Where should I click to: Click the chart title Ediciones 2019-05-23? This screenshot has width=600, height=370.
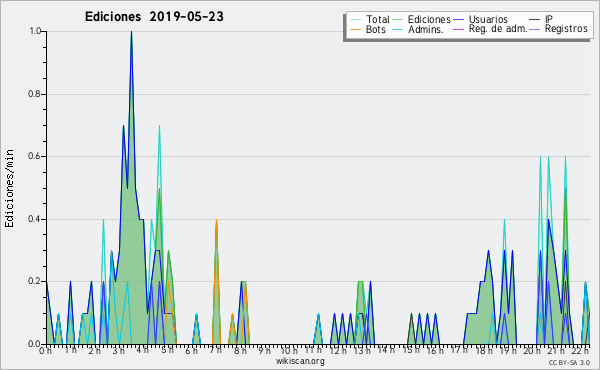(x=154, y=17)
